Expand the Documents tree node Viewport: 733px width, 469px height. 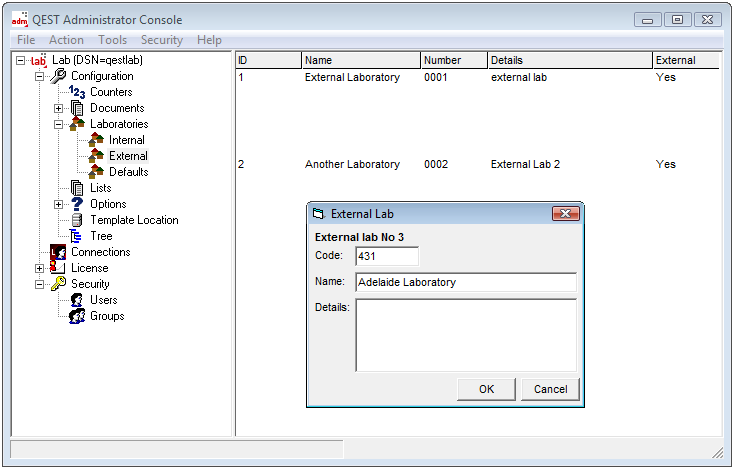[x=59, y=108]
